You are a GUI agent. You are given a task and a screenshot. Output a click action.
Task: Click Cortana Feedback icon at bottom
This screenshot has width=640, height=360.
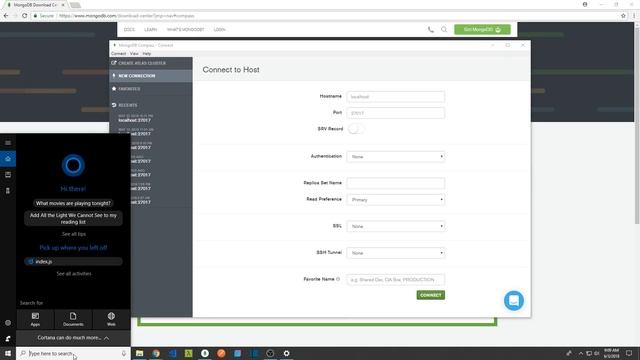8,338
